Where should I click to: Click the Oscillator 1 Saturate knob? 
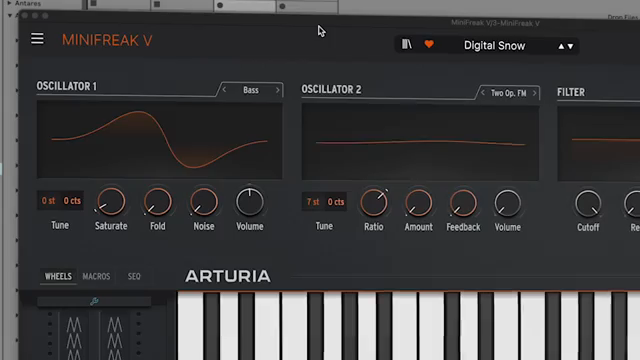111,202
